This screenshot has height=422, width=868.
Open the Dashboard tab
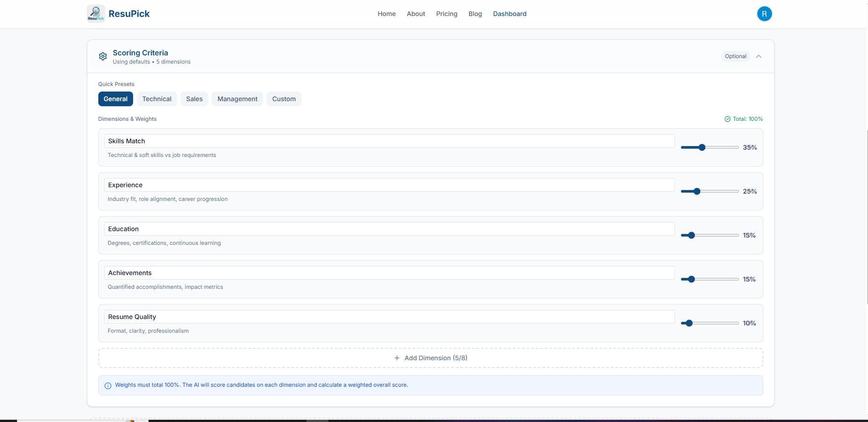coord(509,14)
